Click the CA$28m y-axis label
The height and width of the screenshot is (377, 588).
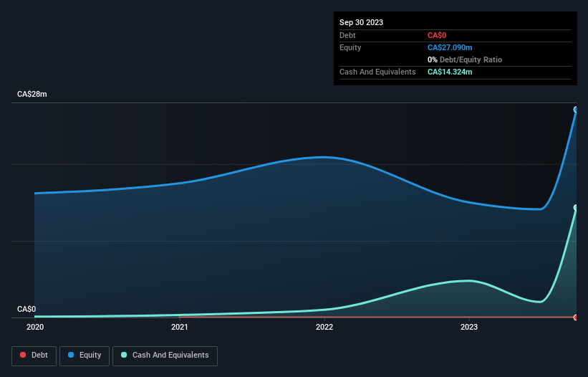click(32, 94)
